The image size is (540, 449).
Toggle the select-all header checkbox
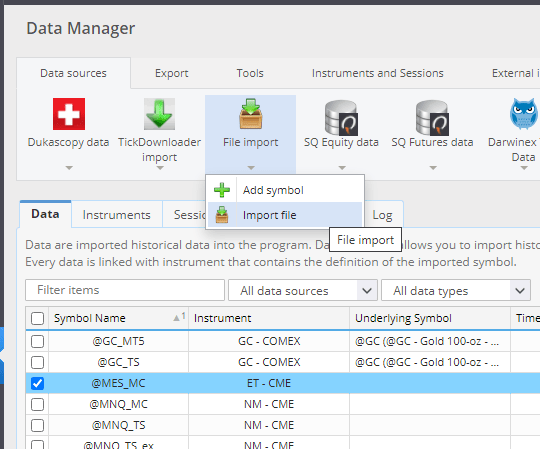(37, 319)
